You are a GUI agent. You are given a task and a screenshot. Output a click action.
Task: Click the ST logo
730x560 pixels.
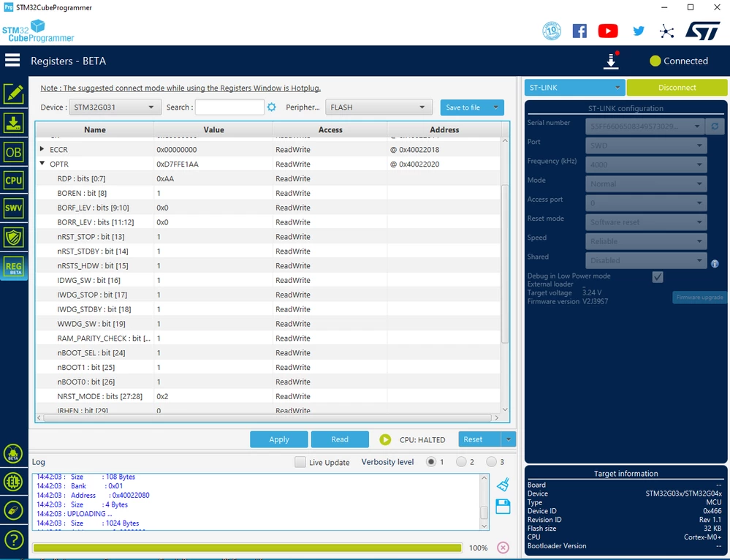[702, 31]
